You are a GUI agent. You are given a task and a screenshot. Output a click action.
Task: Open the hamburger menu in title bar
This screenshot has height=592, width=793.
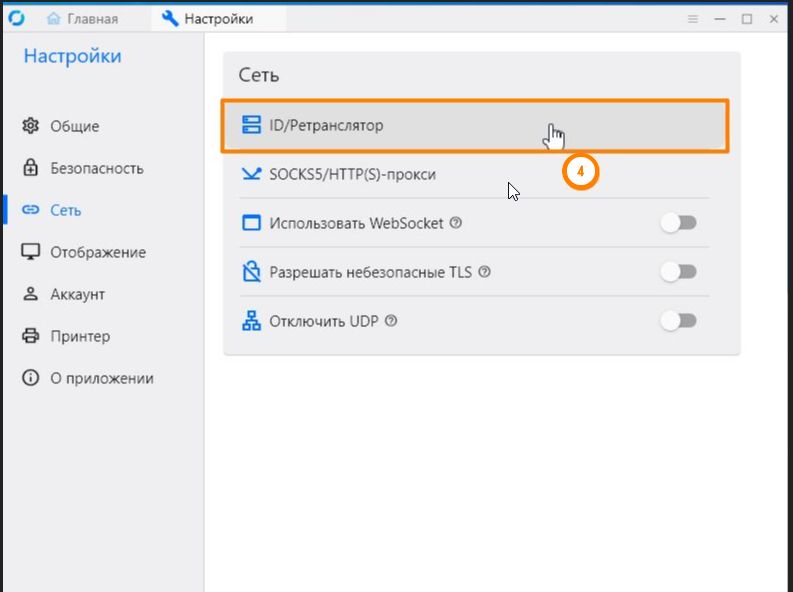[693, 19]
